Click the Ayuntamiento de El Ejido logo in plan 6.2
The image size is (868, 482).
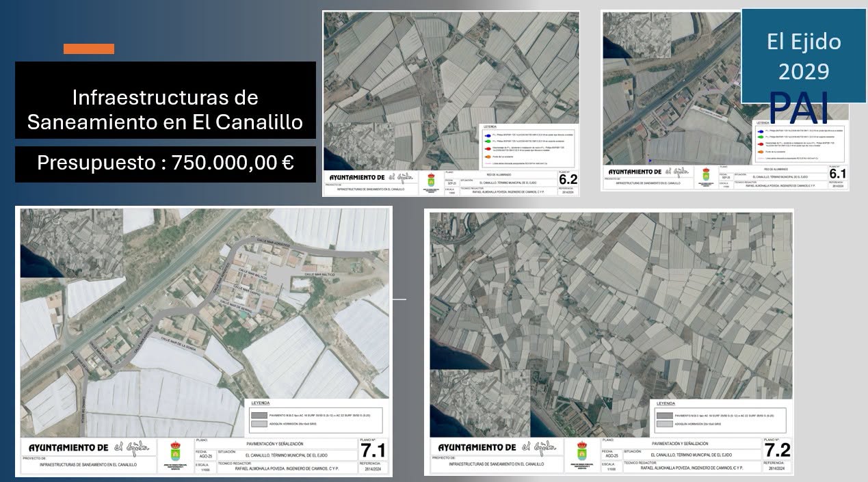pos(372,178)
